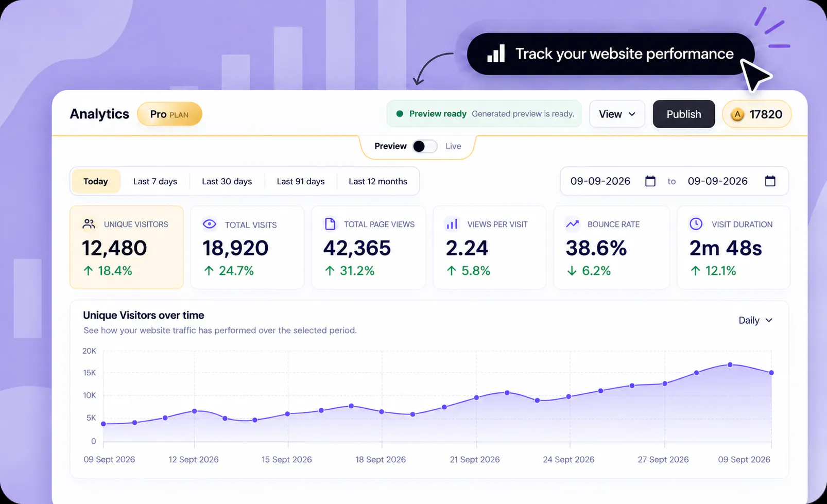Select the Total Visits 18,920 card
The width and height of the screenshot is (827, 504).
[x=247, y=248]
